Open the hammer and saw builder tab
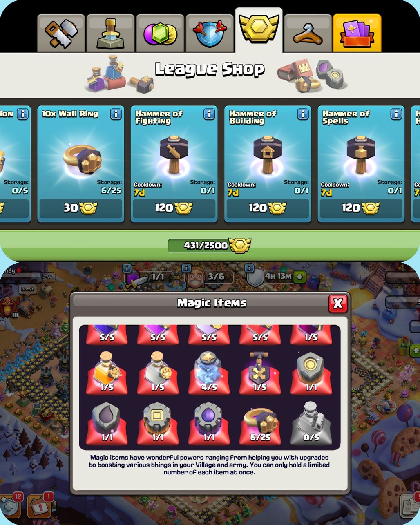This screenshot has height=525, width=420. (x=61, y=33)
